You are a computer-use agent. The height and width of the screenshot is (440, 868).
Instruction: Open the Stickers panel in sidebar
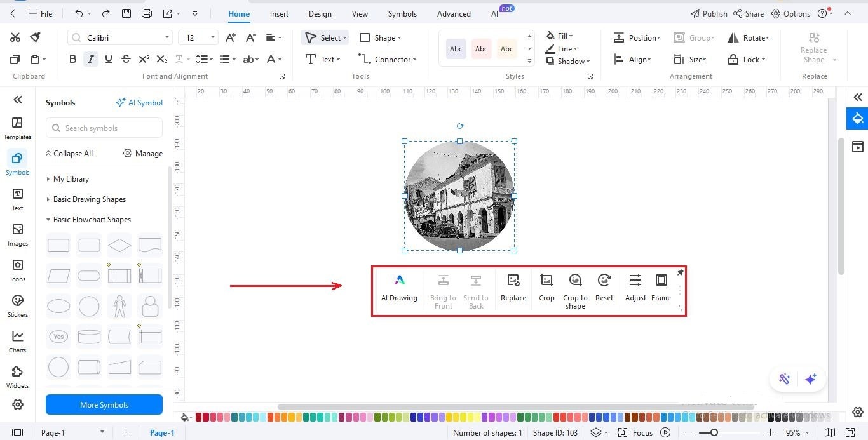[17, 305]
